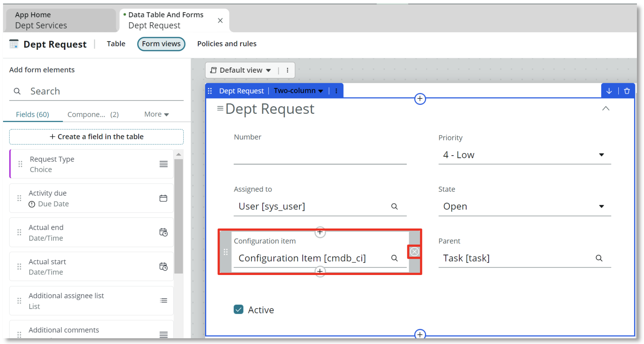
Task: Click the fields list scroll-up arrow
Action: (x=179, y=154)
